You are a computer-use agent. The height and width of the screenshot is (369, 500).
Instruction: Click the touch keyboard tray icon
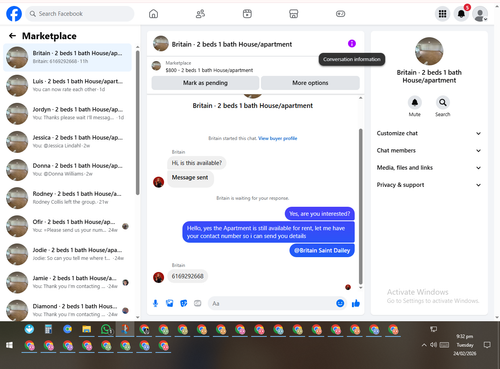pos(444,345)
